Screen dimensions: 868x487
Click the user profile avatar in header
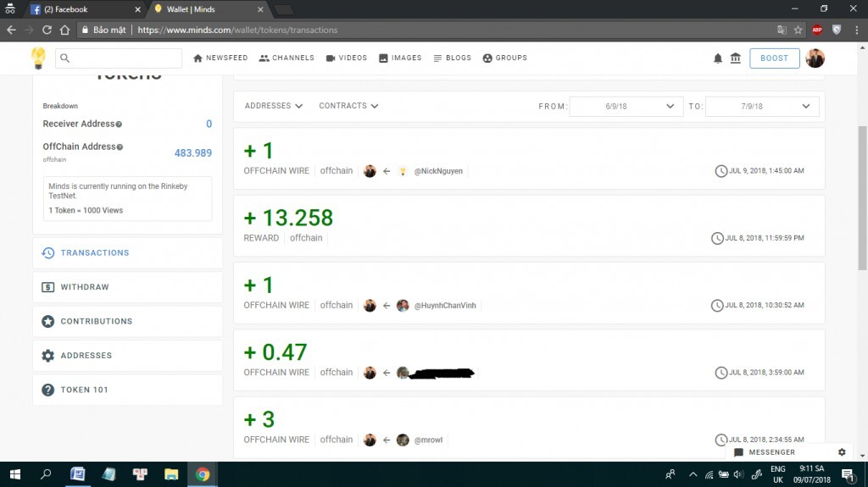(815, 58)
